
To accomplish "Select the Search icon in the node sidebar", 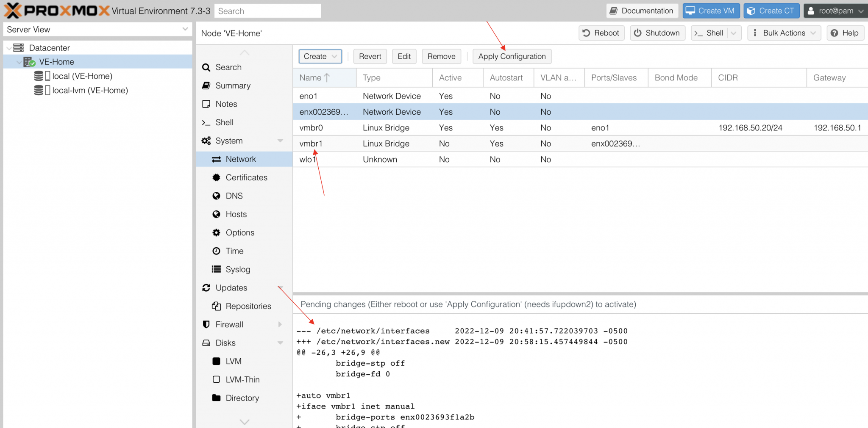I will tap(206, 67).
